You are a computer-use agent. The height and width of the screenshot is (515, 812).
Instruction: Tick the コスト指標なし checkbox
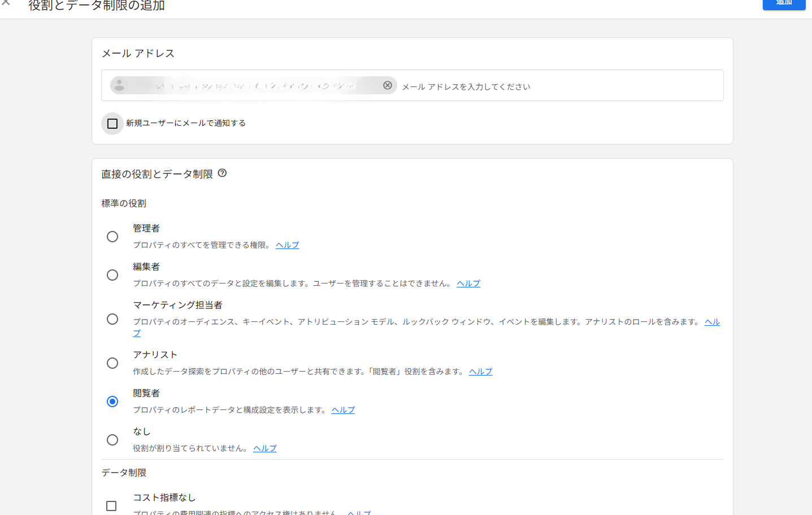click(x=111, y=505)
